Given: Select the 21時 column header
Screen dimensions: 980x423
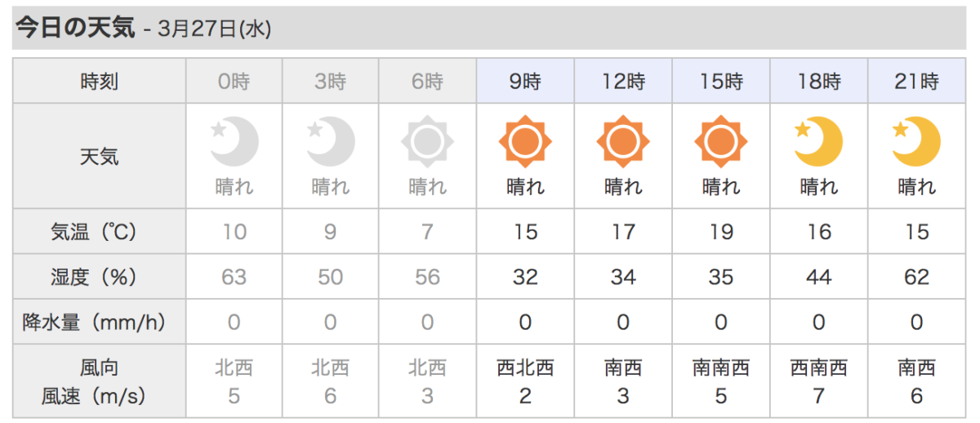Looking at the screenshot, I should (x=917, y=81).
